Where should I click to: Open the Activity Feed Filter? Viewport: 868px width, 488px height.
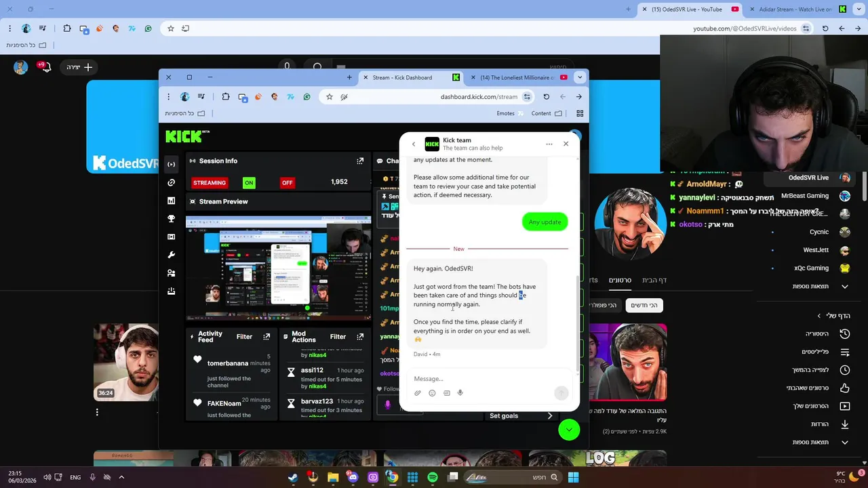point(244,337)
